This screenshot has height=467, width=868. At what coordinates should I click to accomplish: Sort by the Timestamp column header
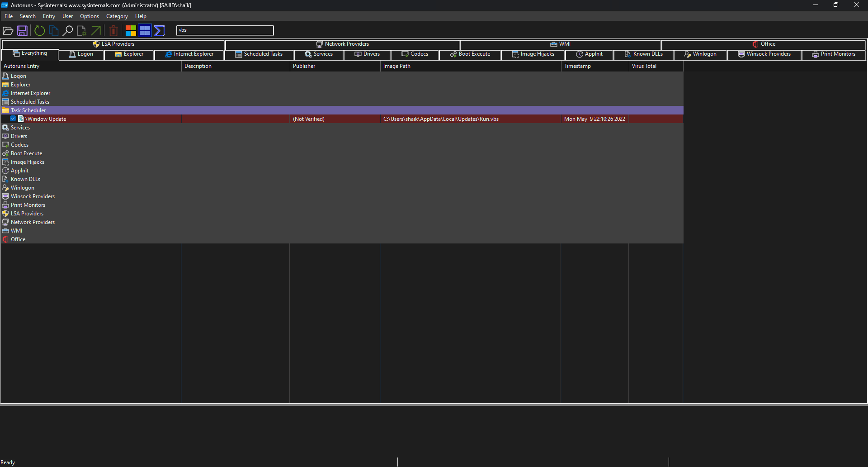pos(595,66)
